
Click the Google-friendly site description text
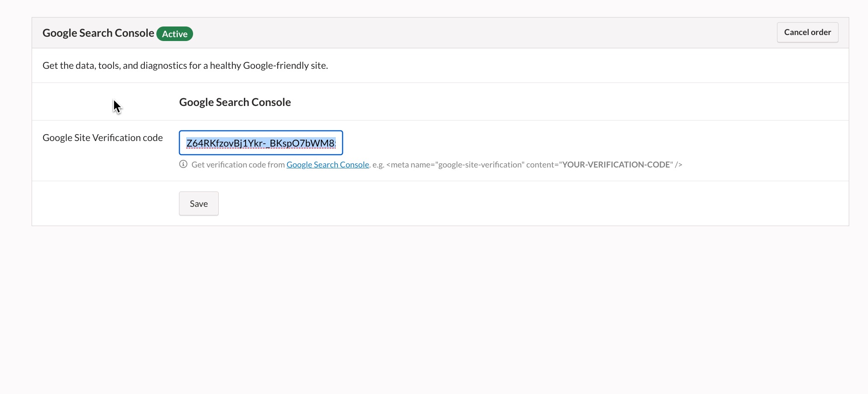185,65
